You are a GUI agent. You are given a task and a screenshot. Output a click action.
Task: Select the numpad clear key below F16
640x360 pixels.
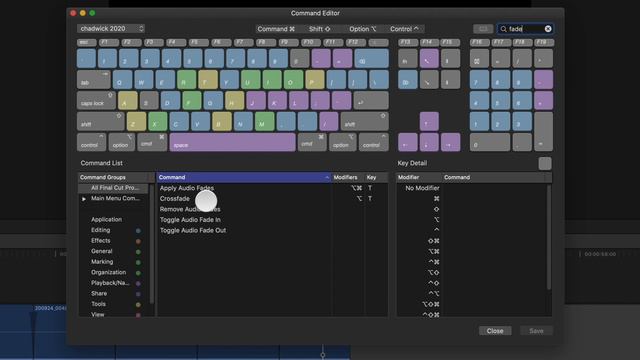pyautogui.click(x=479, y=58)
